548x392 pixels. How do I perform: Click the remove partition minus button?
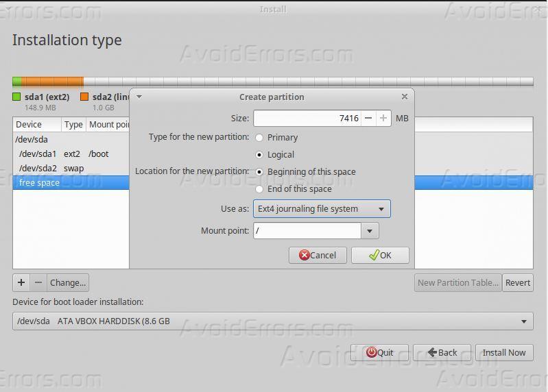point(38,282)
